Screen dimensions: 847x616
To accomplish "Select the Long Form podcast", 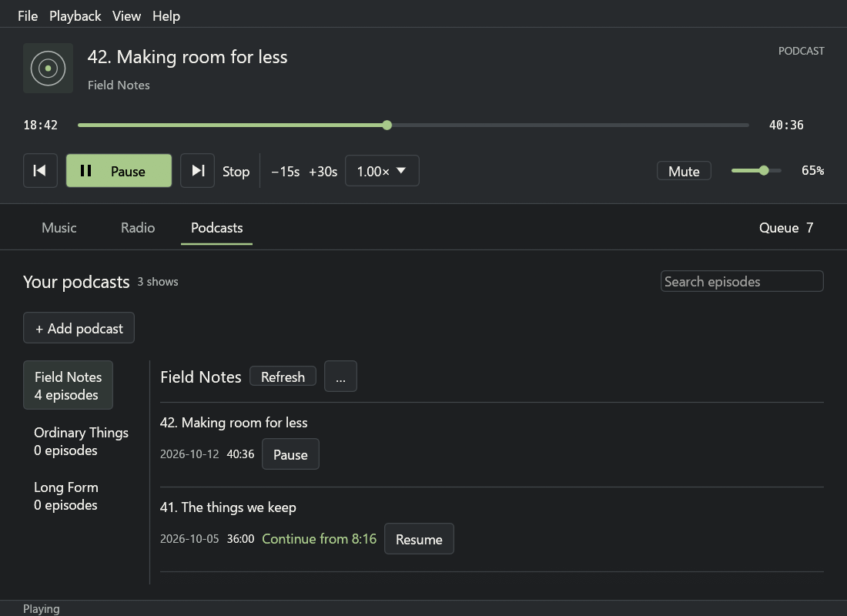I will (66, 496).
